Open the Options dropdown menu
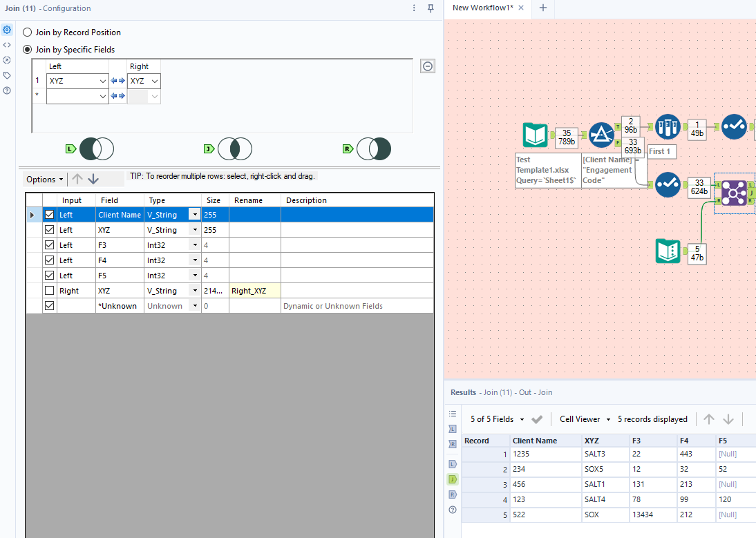The width and height of the screenshot is (756, 538). coord(45,180)
